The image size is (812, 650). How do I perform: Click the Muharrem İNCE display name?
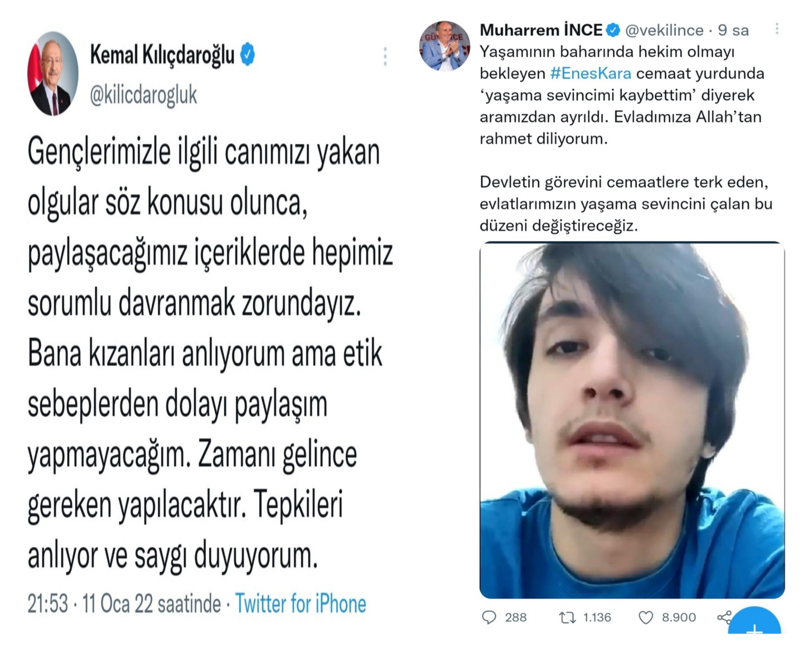(541, 30)
